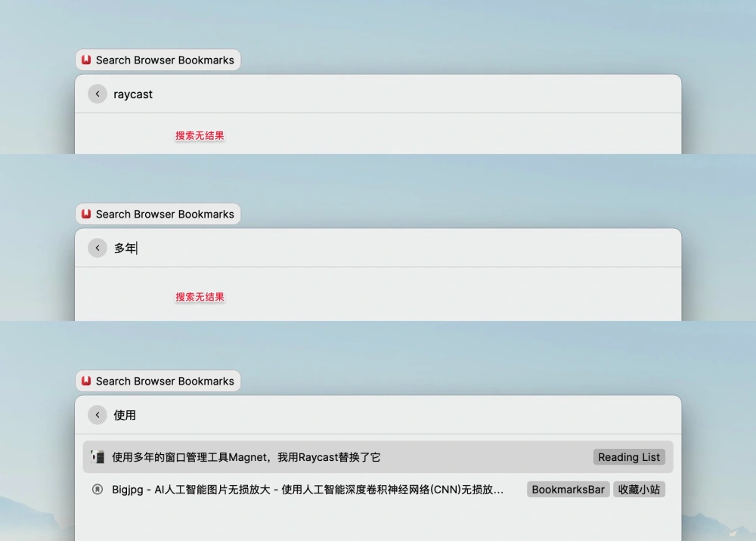Image resolution: width=756 pixels, height=541 pixels.
Task: Open the Magnet window manager article result
Action: tap(378, 456)
